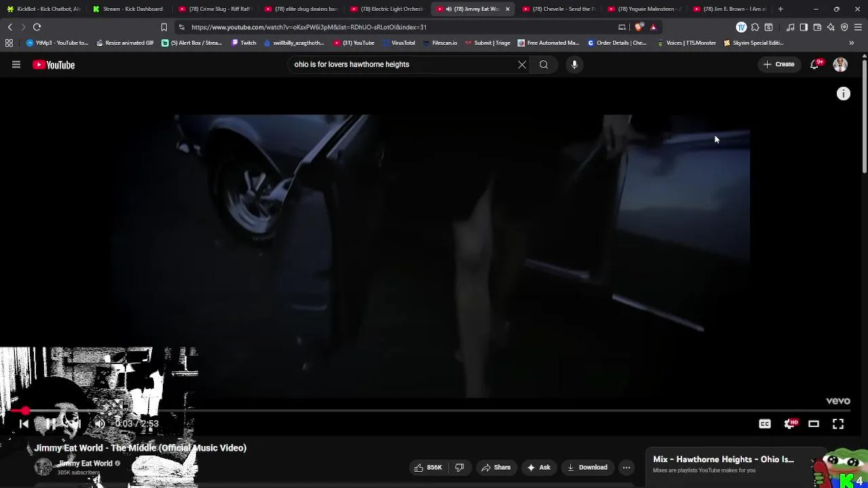
Task: Open a new browser tab
Action: coord(781,9)
